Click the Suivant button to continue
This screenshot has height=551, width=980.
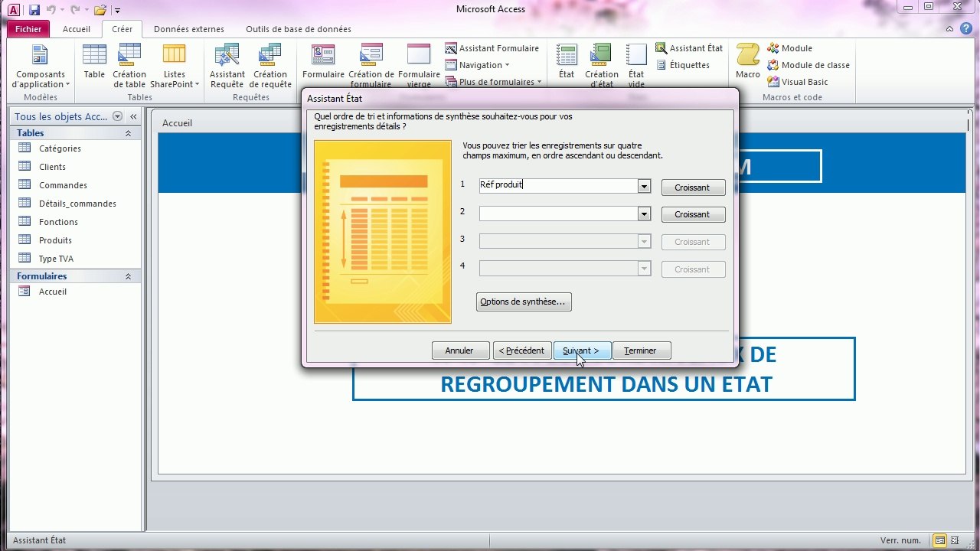click(x=581, y=350)
